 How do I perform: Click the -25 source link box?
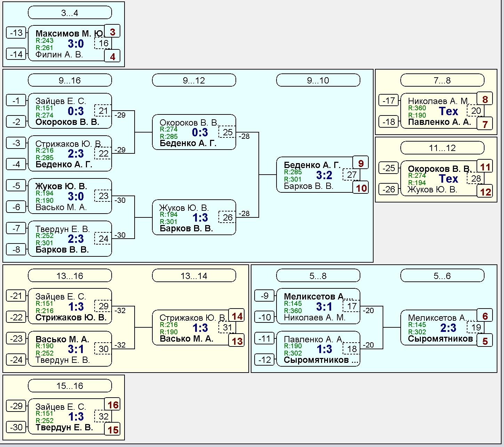click(x=389, y=168)
